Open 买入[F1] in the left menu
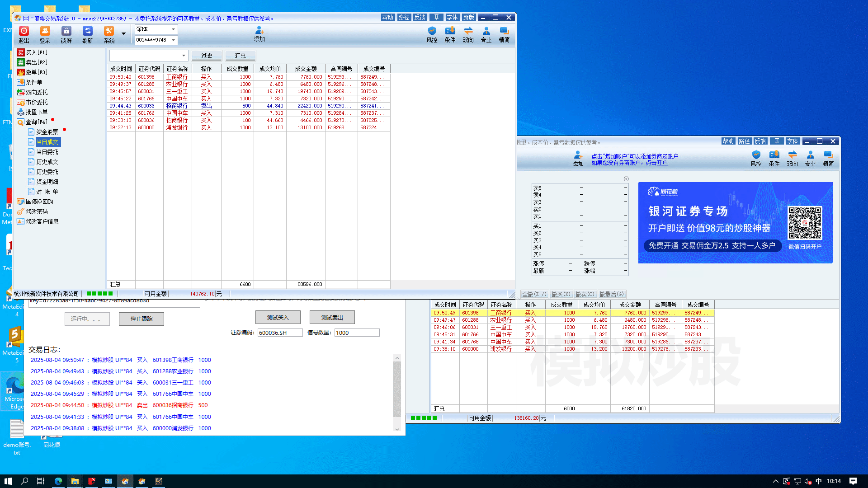This screenshot has height=488, width=868. pos(36,52)
